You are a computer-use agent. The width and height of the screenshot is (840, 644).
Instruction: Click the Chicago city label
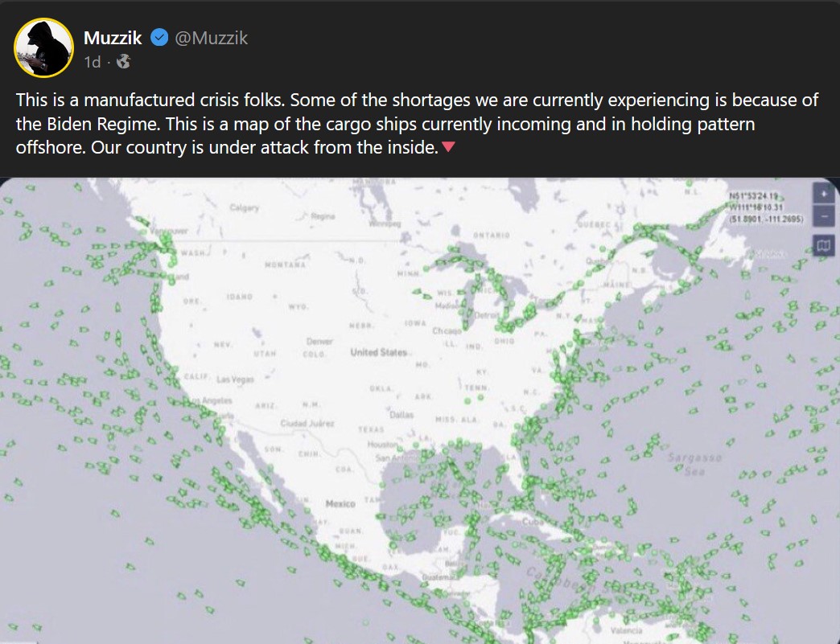447,330
